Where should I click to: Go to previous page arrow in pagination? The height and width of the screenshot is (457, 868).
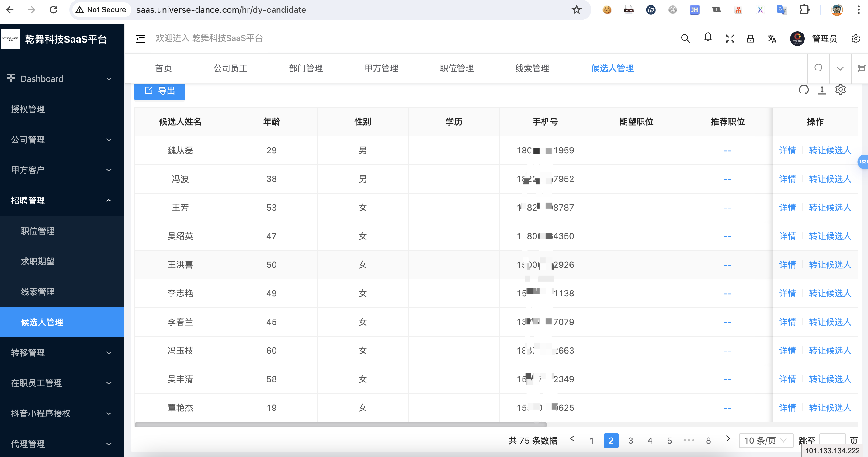[x=572, y=439]
